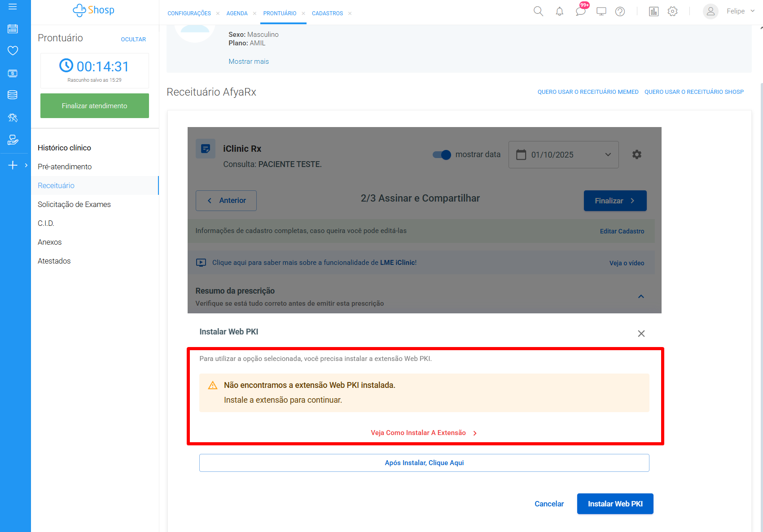
Task: Toggle the mostrar data switch
Action: pos(442,154)
